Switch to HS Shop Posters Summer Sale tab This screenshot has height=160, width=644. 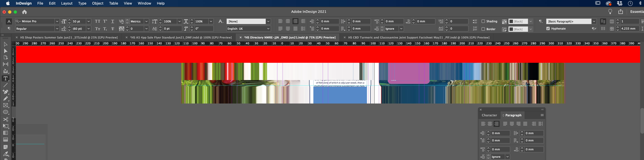69,37
